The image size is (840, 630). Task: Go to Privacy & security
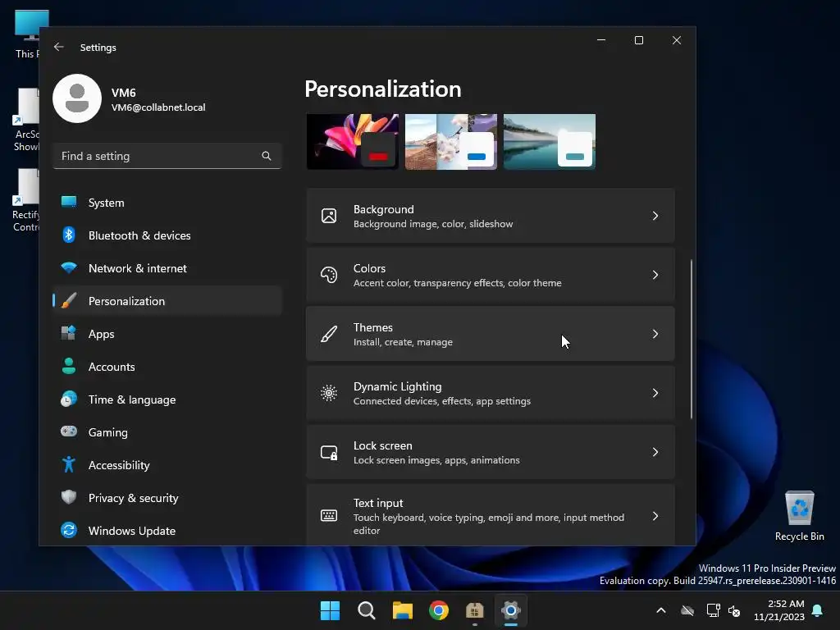[167, 498]
